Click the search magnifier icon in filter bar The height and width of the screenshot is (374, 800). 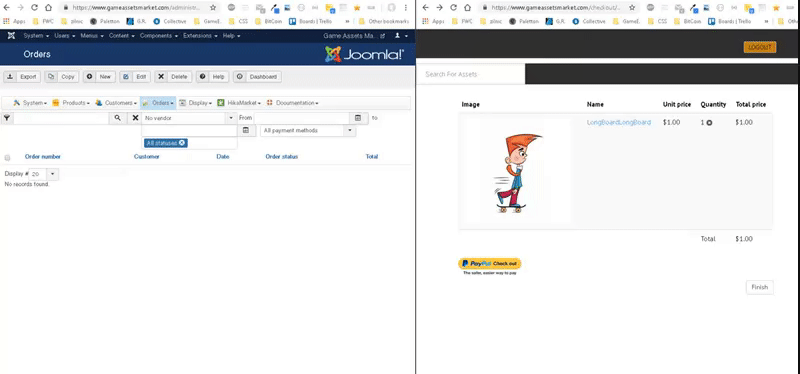118,118
